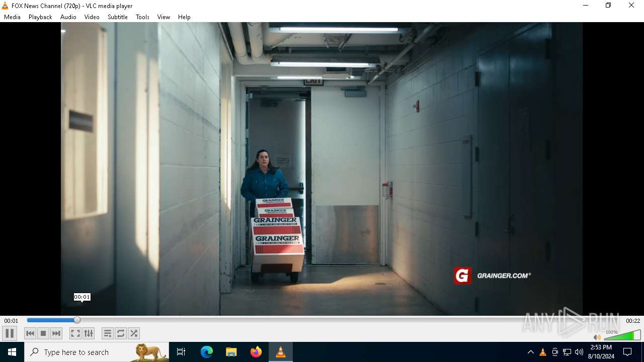Open the Tools menu
Viewport: 644px width, 362px height.
(x=142, y=17)
